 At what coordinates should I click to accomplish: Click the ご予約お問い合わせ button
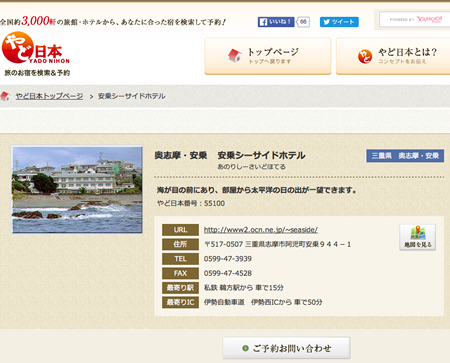click(x=286, y=348)
